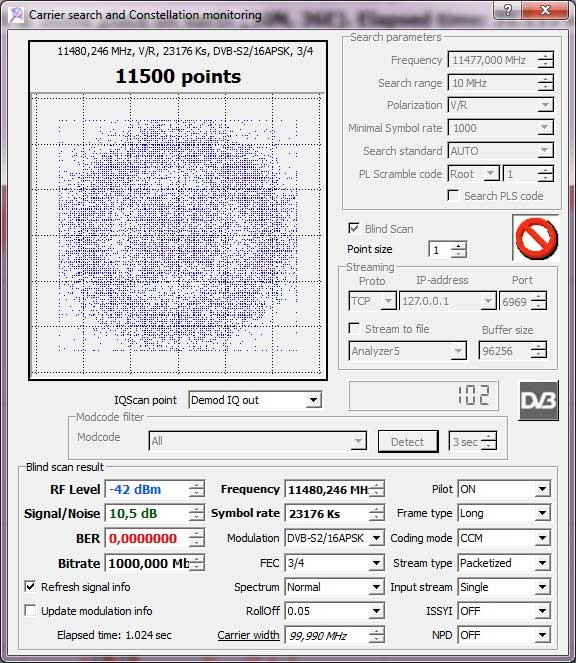Open the Polarization V/R dropdown
The height and width of the screenshot is (663, 578).
click(545, 105)
